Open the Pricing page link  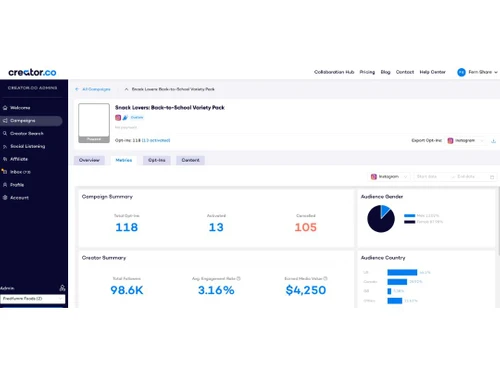pos(367,72)
